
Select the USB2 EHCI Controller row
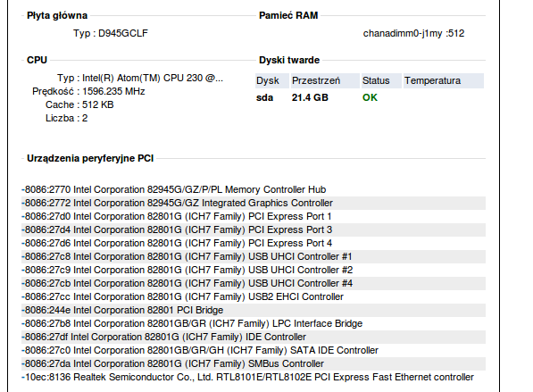coord(254,296)
